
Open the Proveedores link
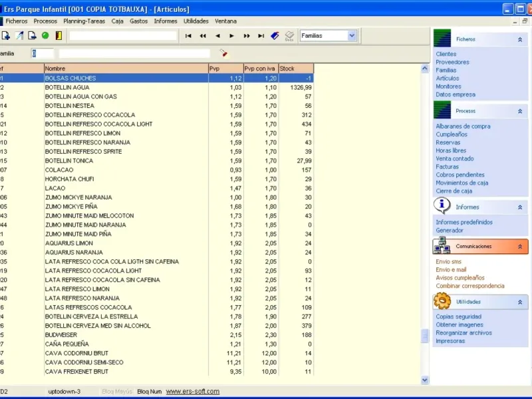click(x=452, y=63)
